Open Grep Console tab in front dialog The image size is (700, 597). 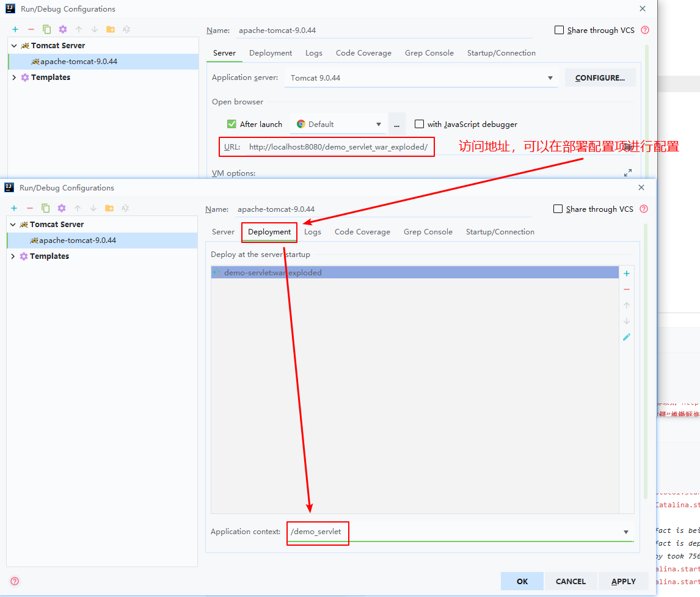click(x=428, y=232)
